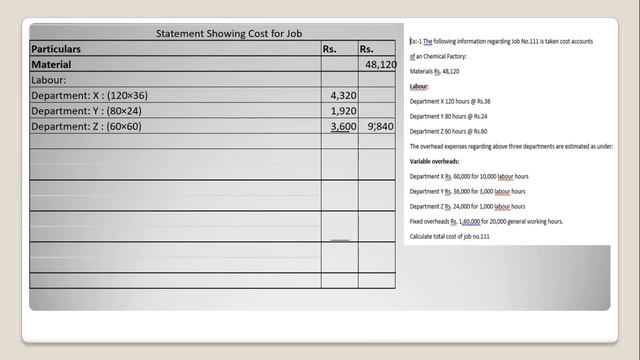The width and height of the screenshot is (640, 360).
Task: Click the labour total 9,840
Action: [380, 127]
